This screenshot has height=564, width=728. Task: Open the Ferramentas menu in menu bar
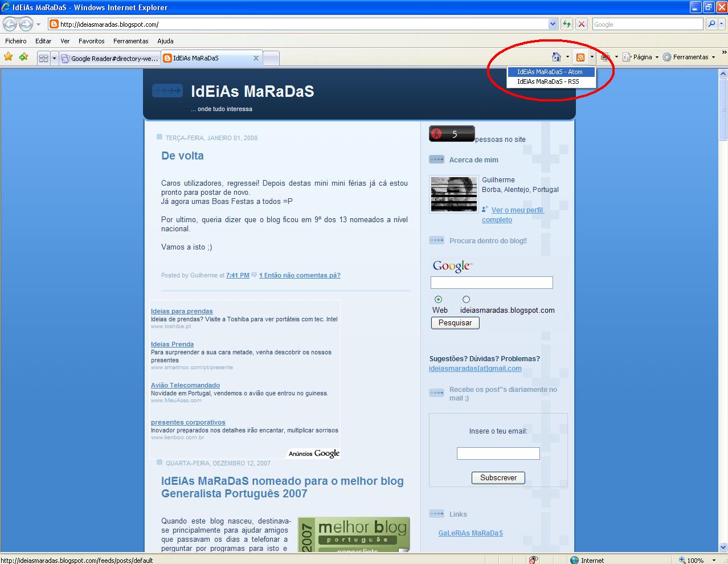(130, 41)
